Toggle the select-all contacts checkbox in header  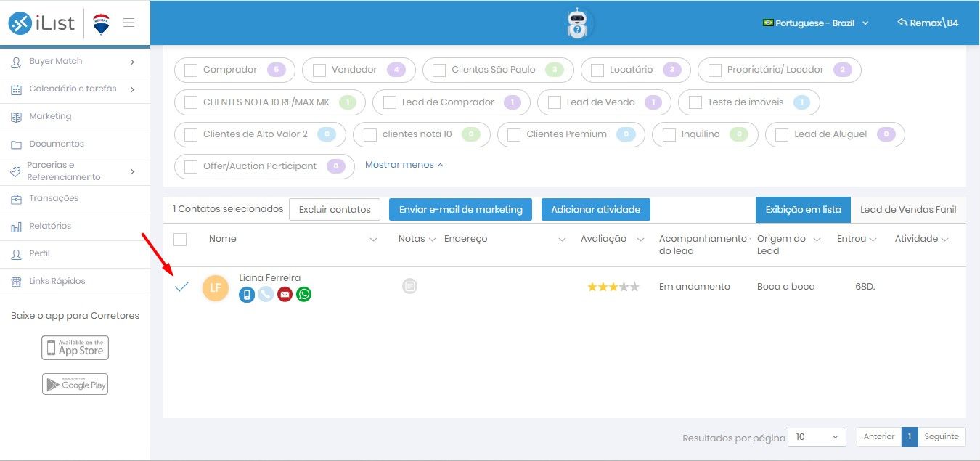180,239
